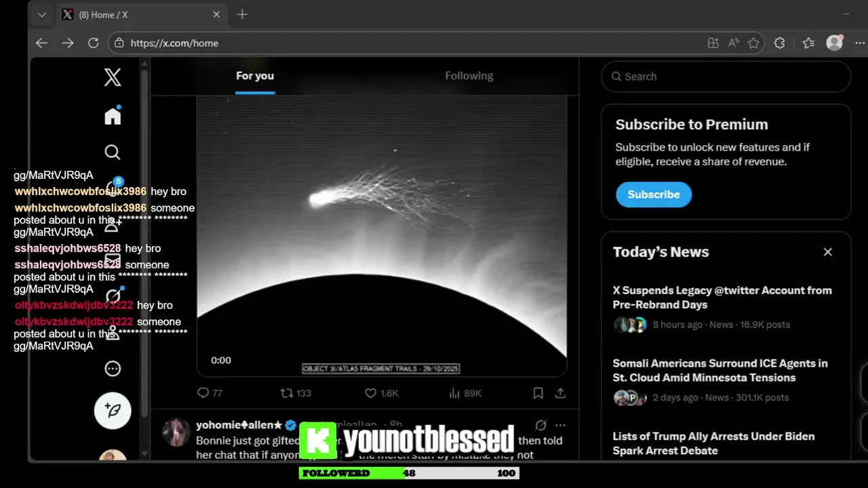Click the 0:00 video timestamp

coord(221,361)
